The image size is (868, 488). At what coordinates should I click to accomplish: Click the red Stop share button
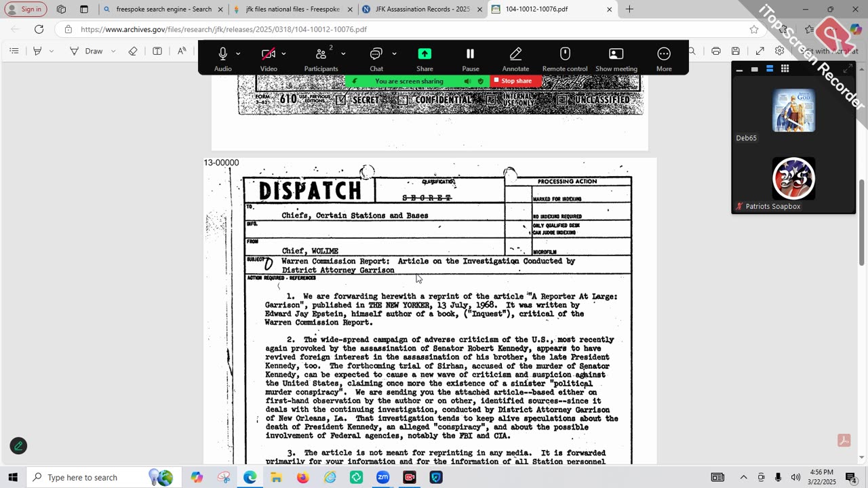pos(516,81)
